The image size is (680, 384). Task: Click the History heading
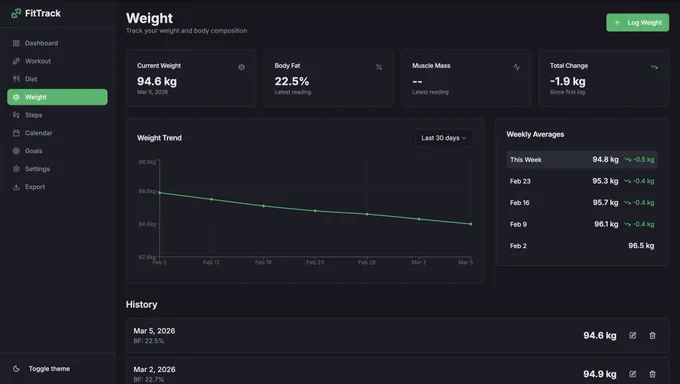(x=141, y=305)
